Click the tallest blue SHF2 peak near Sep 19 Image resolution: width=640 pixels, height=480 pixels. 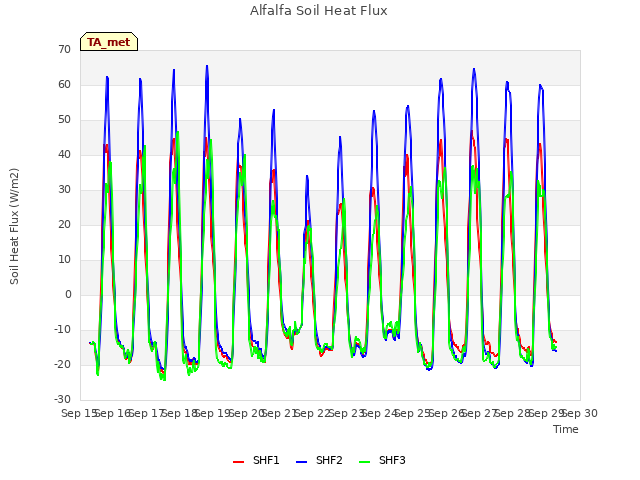[207, 66]
